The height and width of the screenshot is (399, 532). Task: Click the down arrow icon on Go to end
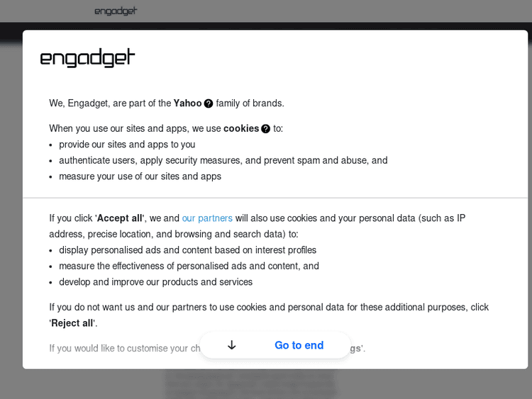point(231,345)
